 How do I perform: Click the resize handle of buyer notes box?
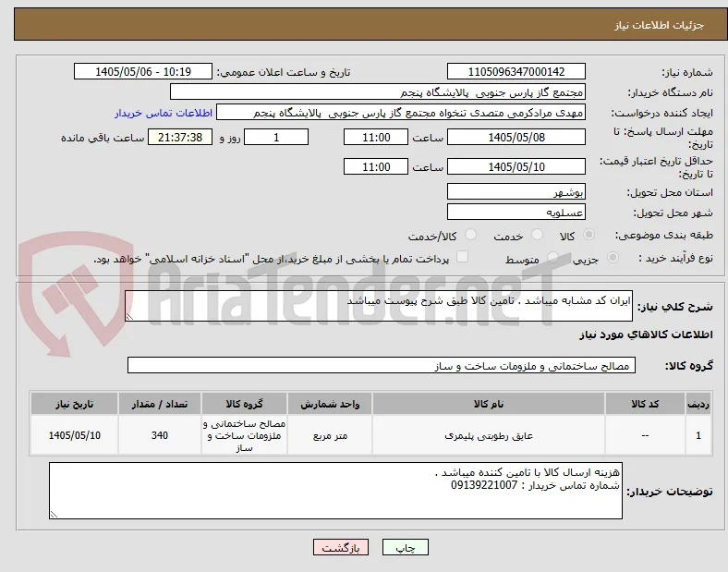point(54,515)
